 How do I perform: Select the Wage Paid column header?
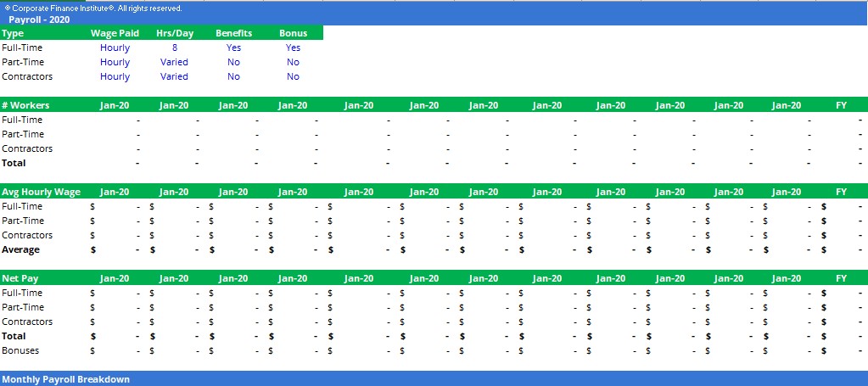coord(115,33)
